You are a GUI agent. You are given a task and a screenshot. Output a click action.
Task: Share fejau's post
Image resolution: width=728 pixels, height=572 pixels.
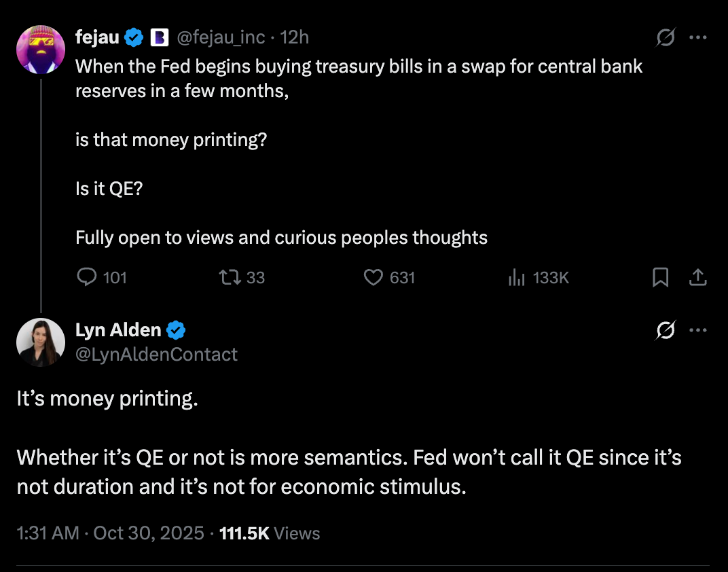[x=698, y=277]
